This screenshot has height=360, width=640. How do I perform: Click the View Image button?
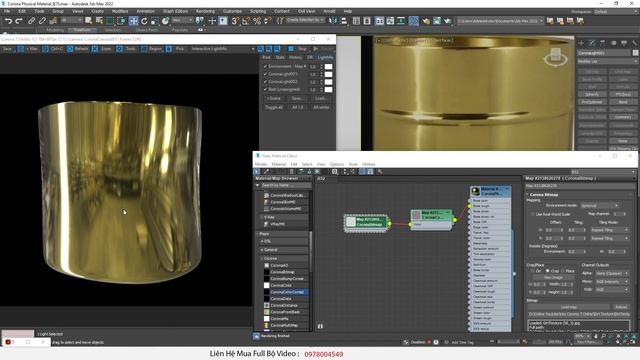554,277
